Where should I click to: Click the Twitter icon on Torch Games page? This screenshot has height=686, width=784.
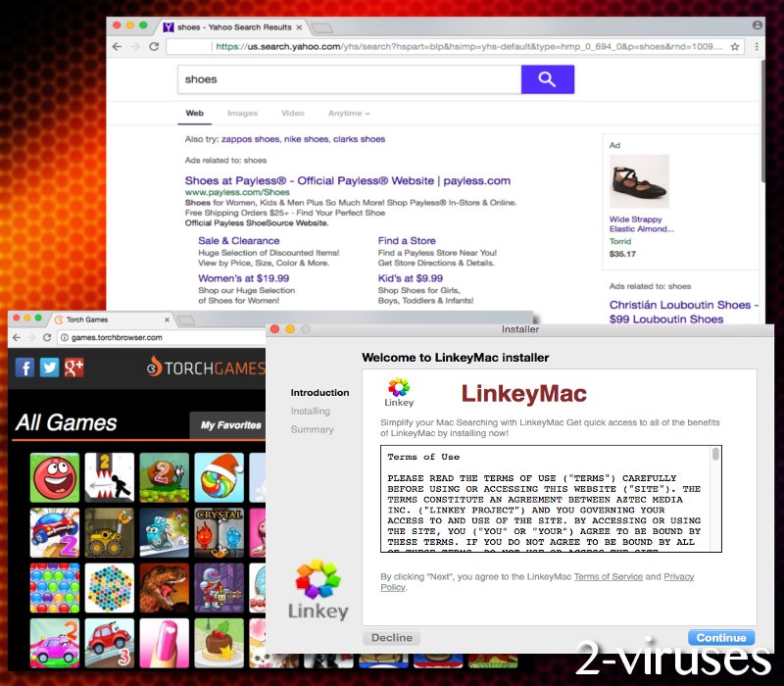(x=49, y=367)
